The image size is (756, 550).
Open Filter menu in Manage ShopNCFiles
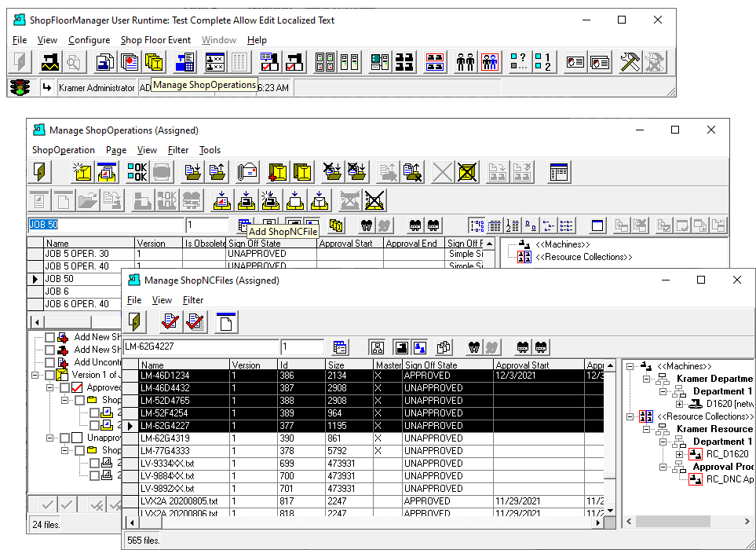[x=193, y=300]
